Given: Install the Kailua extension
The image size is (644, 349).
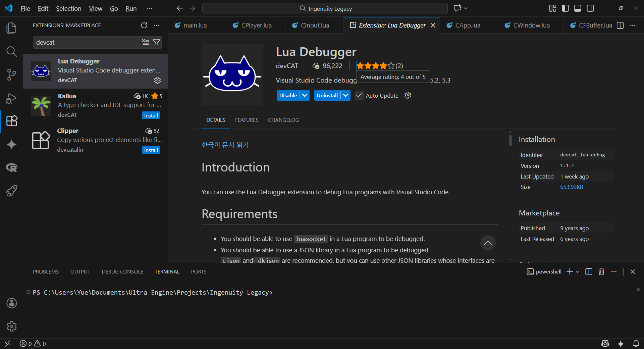Looking at the screenshot, I should click(151, 115).
